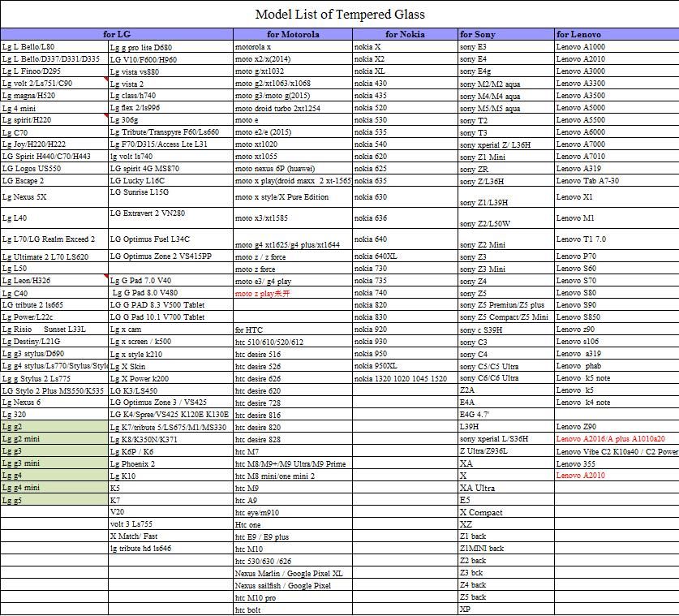
Task: Select cell 'Lg Tribute/Transpyre F60/Ls660'
Action: click(170, 131)
